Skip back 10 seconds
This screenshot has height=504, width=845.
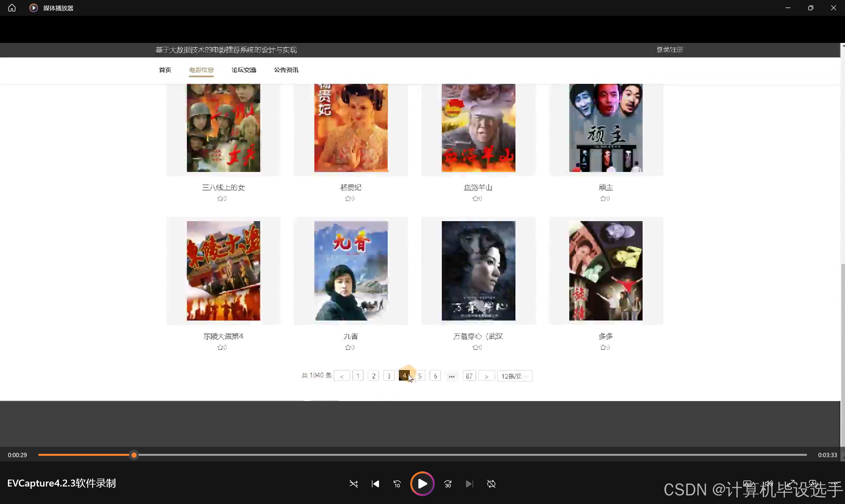(x=397, y=484)
